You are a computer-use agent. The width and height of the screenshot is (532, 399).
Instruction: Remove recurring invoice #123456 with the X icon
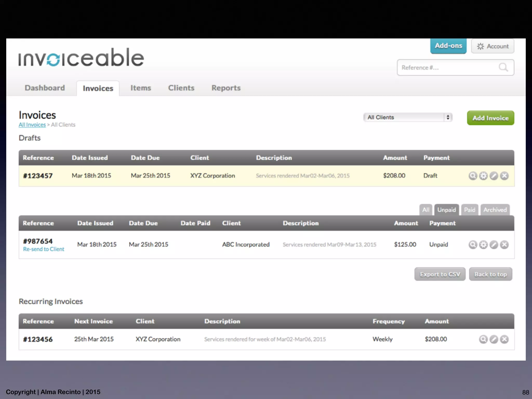point(504,339)
